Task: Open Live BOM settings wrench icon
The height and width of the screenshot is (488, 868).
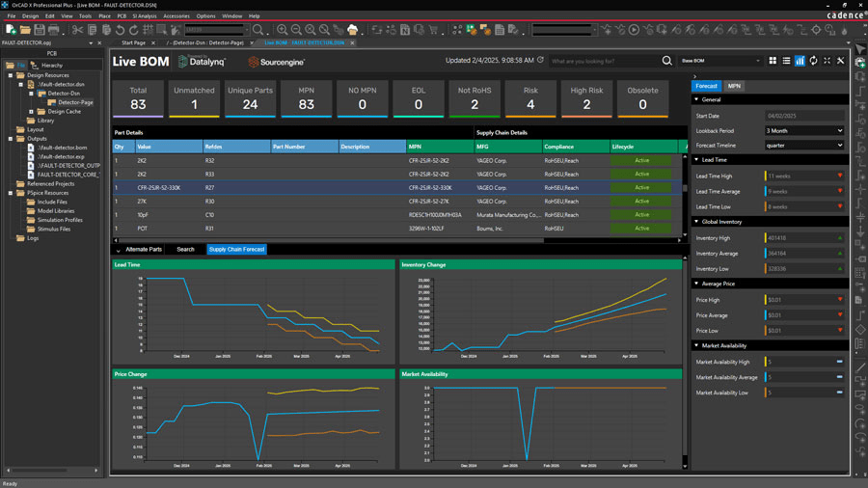Action: coord(840,61)
